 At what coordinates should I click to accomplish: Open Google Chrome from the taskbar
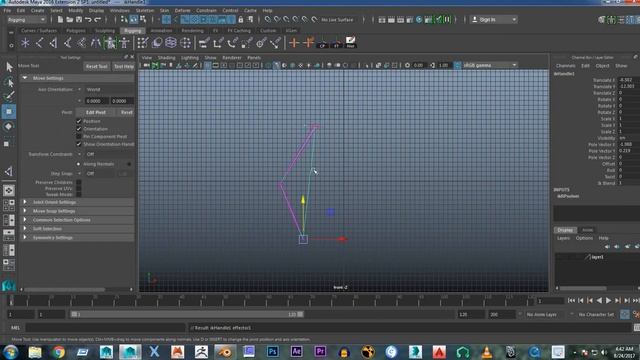click(58, 352)
